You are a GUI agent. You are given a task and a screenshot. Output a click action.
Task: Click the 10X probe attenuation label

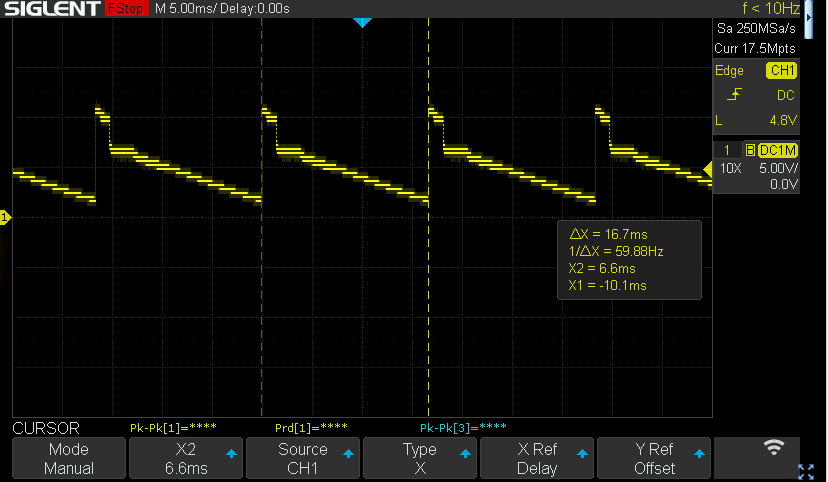pyautogui.click(x=730, y=168)
